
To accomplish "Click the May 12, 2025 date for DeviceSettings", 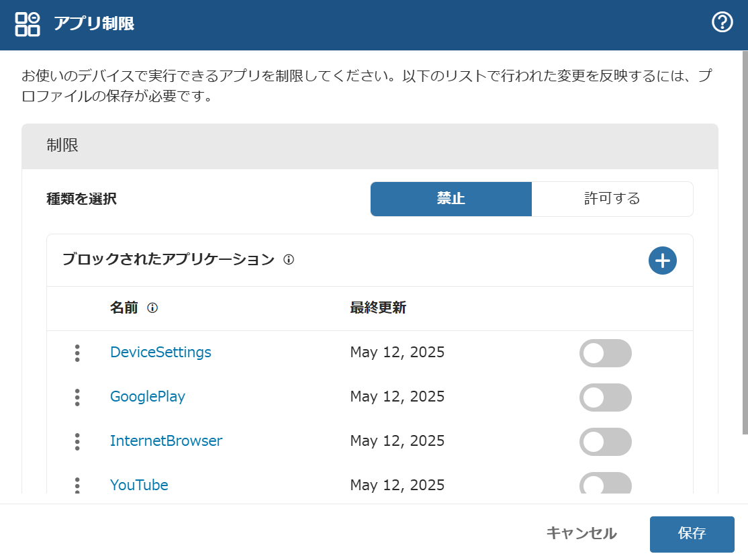I will click(397, 352).
